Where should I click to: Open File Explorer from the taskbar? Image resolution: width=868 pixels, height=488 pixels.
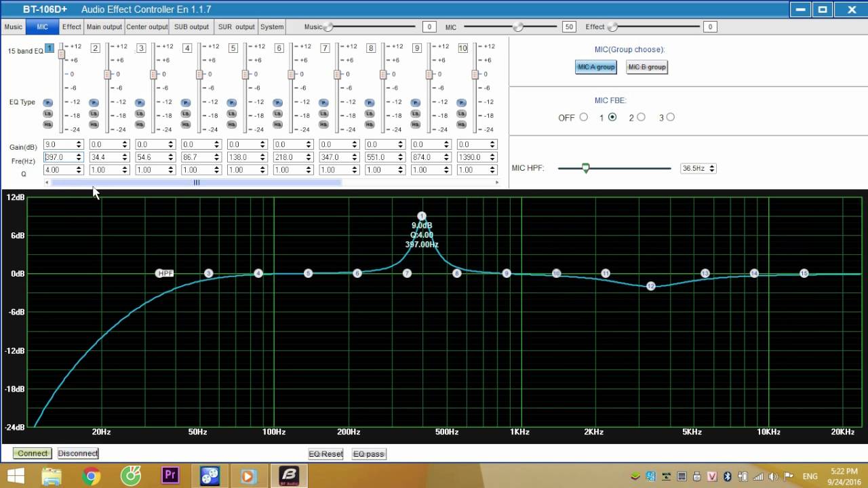pos(52,476)
